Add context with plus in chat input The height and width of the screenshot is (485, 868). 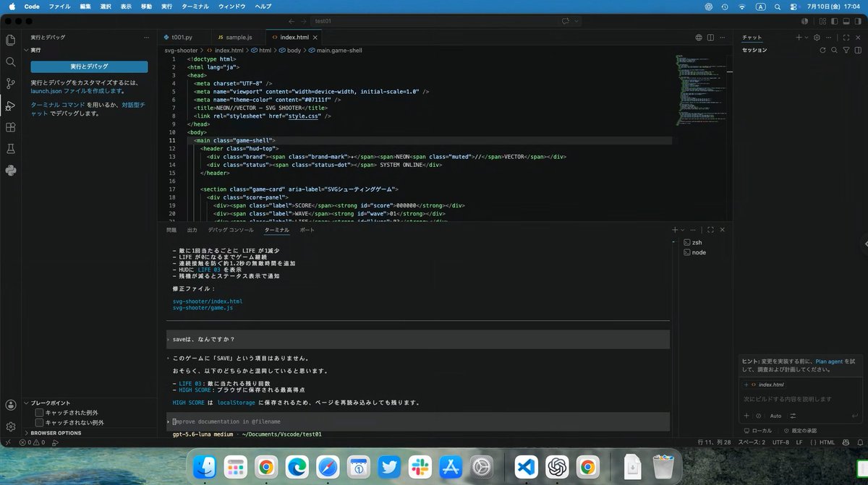click(x=746, y=416)
